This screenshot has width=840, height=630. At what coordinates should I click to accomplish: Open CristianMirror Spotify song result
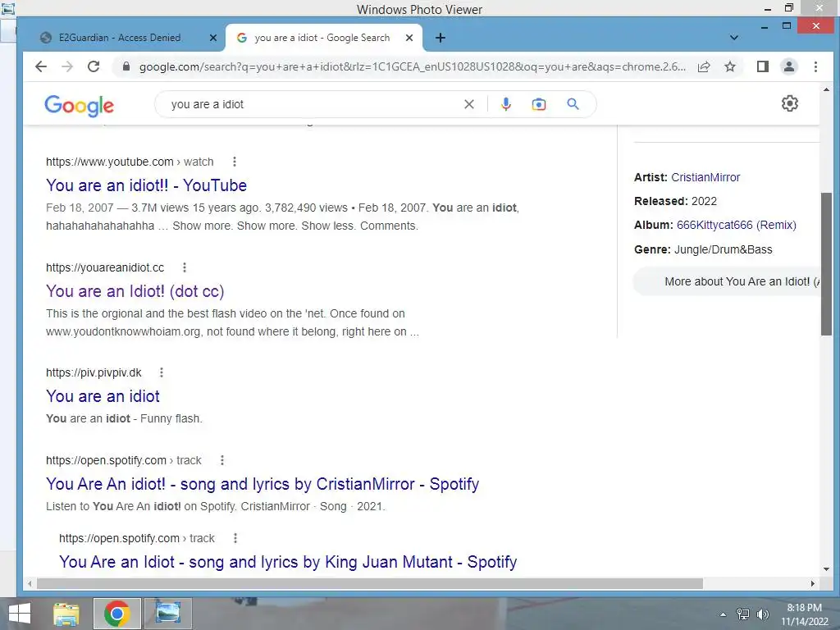coord(262,484)
